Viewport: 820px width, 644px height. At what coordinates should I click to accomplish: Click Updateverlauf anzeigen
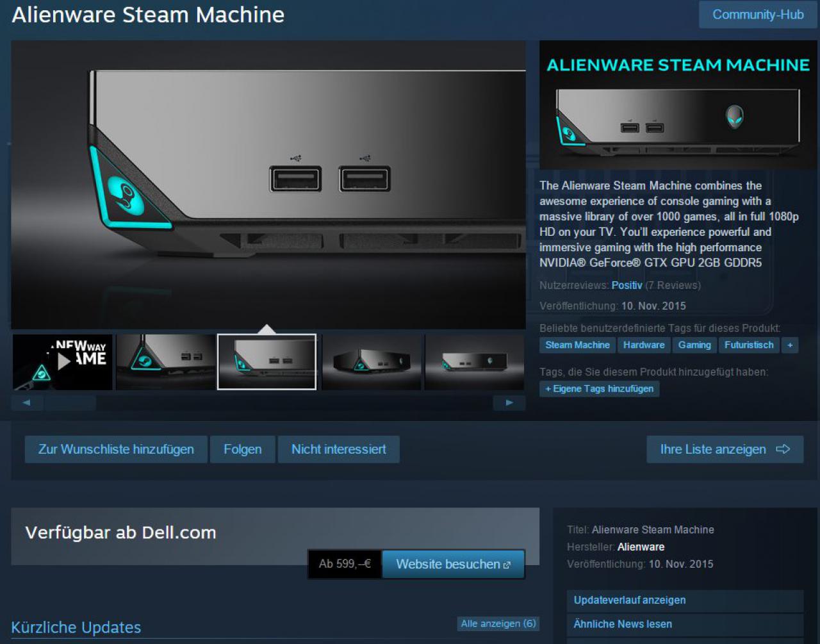click(x=685, y=600)
